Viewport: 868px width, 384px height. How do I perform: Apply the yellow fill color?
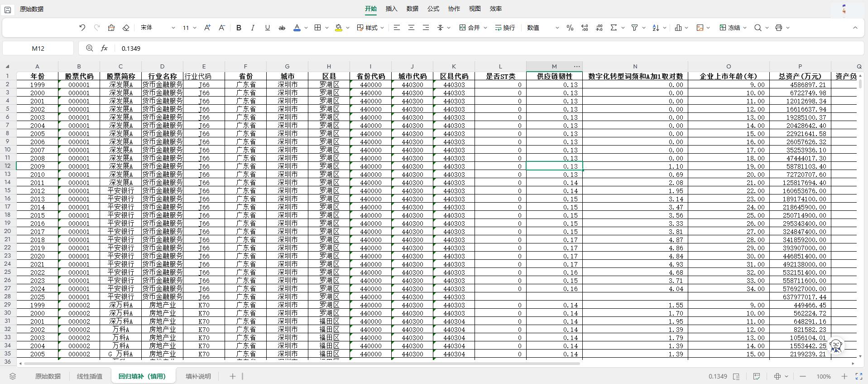(339, 28)
